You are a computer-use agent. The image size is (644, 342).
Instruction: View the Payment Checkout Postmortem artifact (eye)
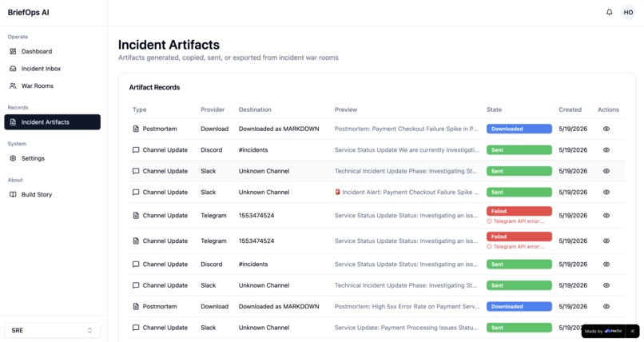click(x=606, y=129)
